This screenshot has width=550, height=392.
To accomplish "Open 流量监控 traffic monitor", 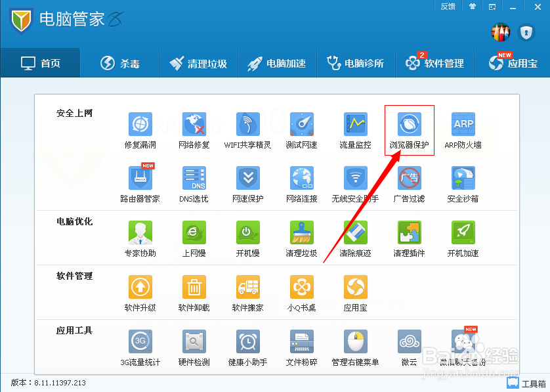I will (355, 124).
